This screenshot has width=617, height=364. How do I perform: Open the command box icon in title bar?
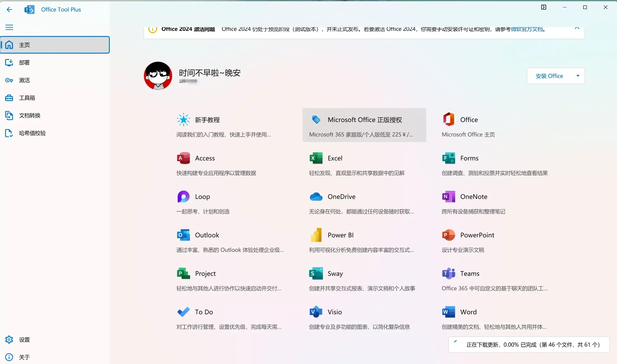tap(544, 7)
